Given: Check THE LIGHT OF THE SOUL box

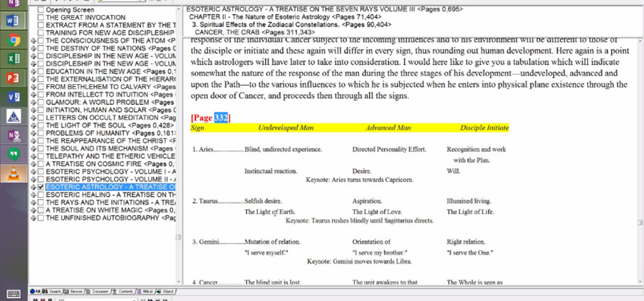Looking at the screenshot, I should click(x=41, y=125).
